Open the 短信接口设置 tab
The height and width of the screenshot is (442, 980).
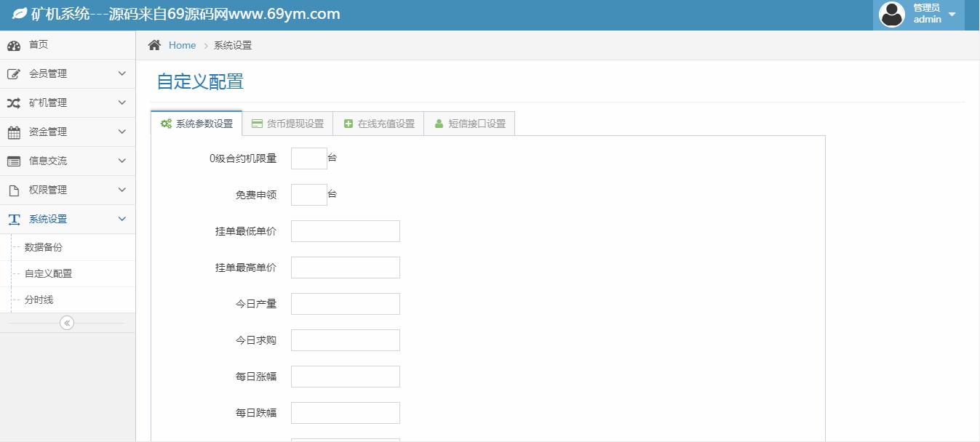click(469, 124)
